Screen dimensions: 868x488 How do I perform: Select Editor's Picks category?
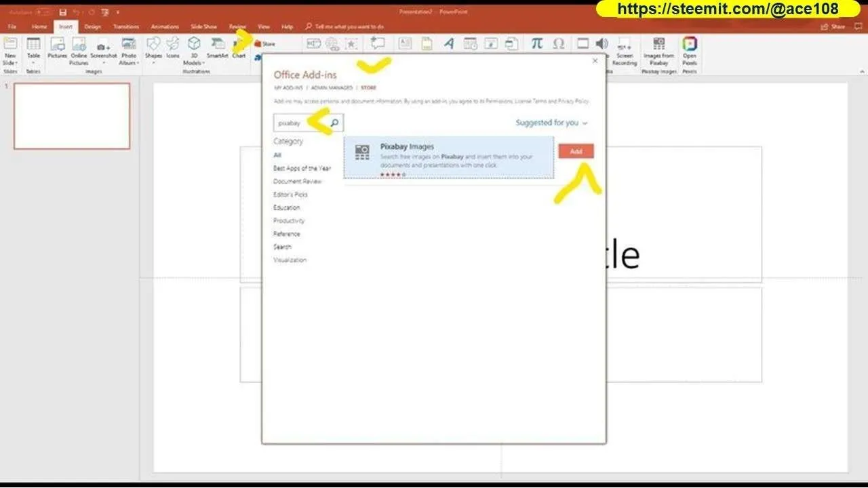(290, 195)
